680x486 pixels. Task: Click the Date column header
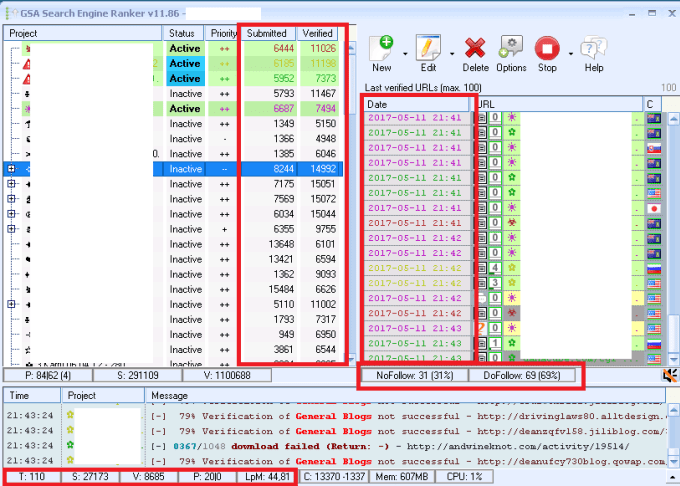pos(415,104)
